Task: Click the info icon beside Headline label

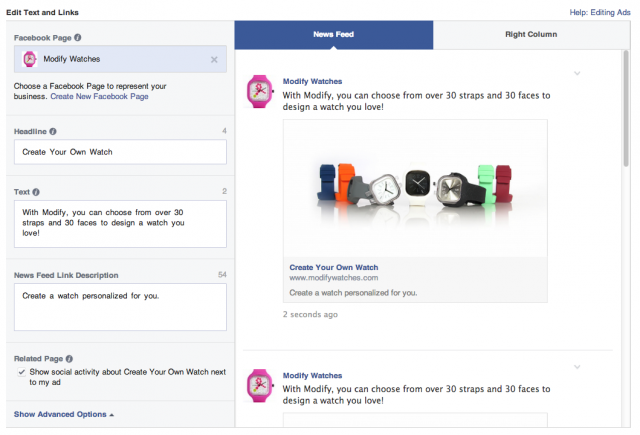Action: click(x=53, y=131)
